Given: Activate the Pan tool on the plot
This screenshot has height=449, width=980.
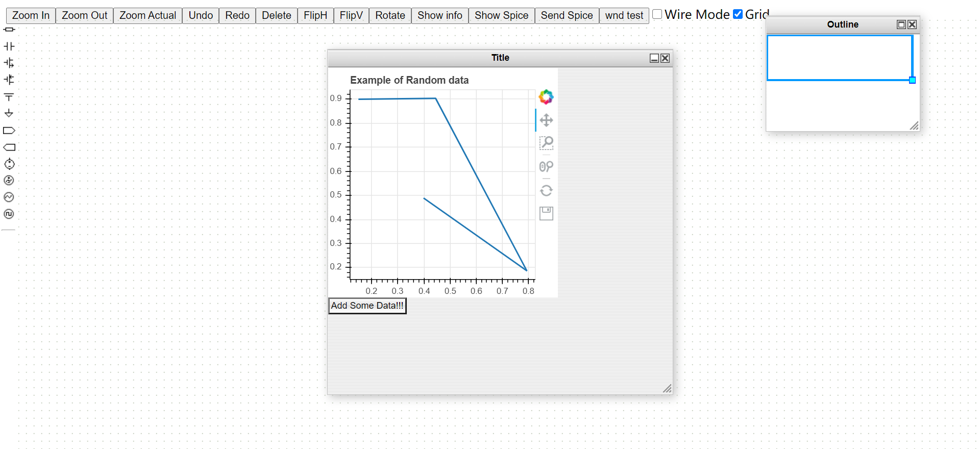Looking at the screenshot, I should point(546,120).
